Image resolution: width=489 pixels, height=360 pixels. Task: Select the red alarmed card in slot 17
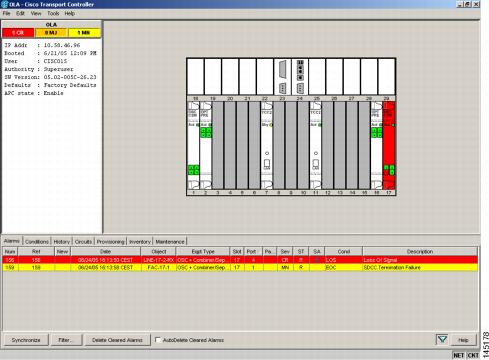[389, 146]
